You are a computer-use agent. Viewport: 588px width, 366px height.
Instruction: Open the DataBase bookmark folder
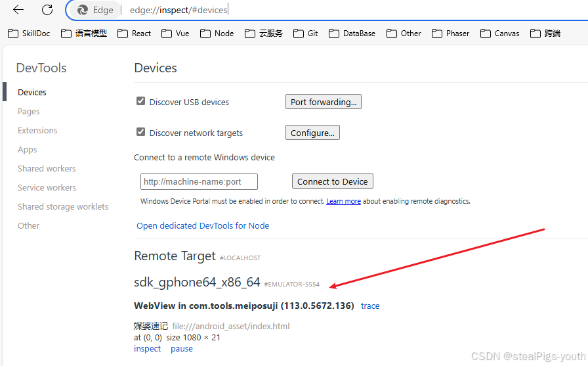(352, 34)
